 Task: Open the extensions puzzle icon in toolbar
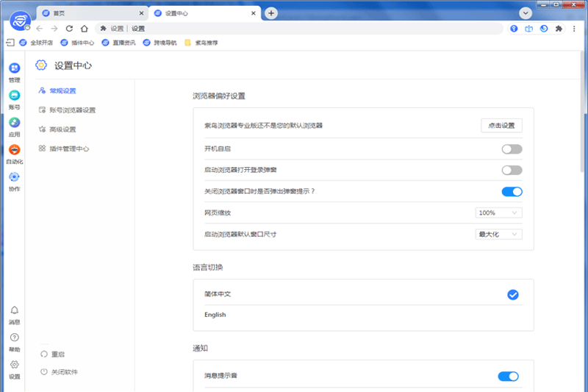[x=559, y=29]
